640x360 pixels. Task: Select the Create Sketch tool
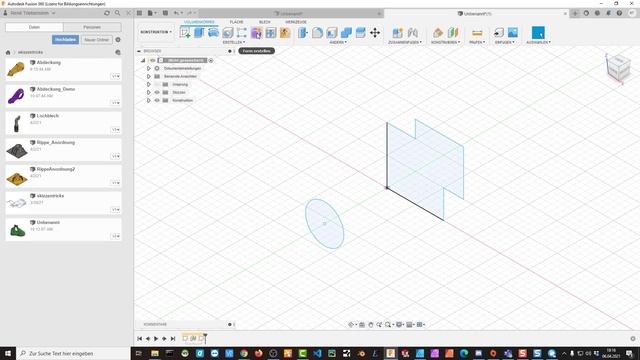tap(184, 33)
